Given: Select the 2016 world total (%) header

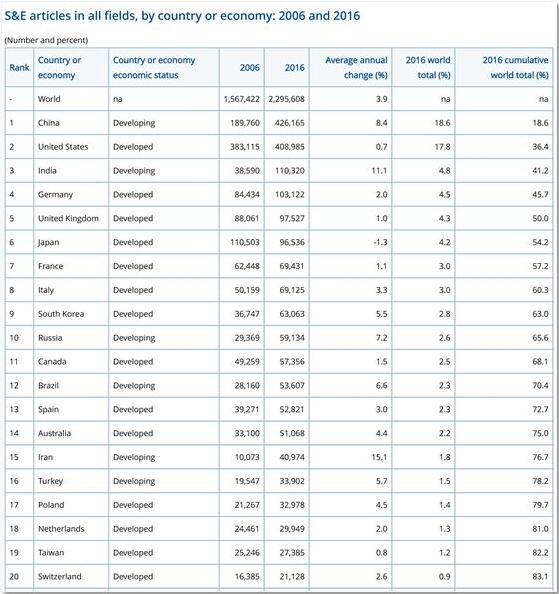Looking at the screenshot, I should 428,67.
